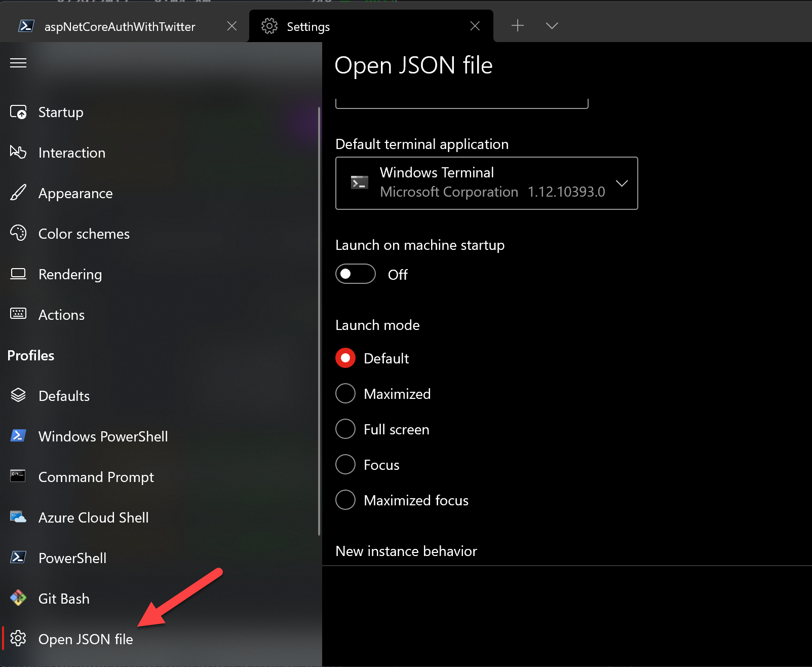Switch to the aspNetCoreAuthWithTwitter tab

click(120, 26)
